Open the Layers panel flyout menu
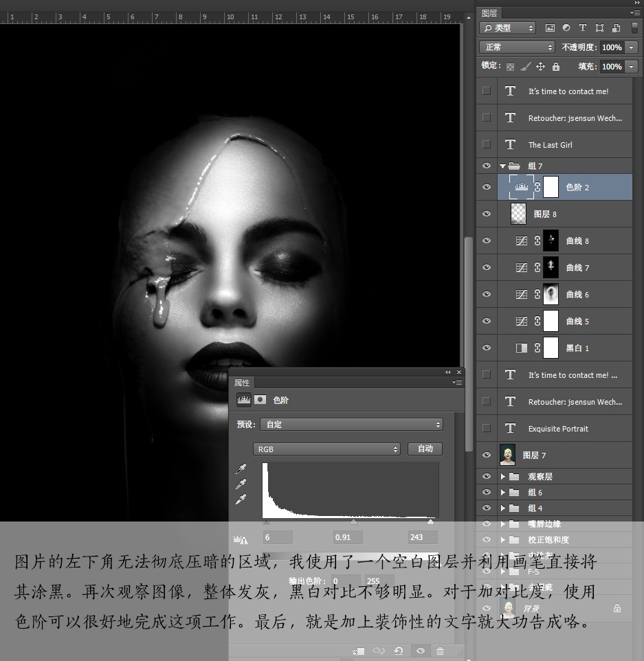Screen dimensions: 644x661 pos(635,12)
